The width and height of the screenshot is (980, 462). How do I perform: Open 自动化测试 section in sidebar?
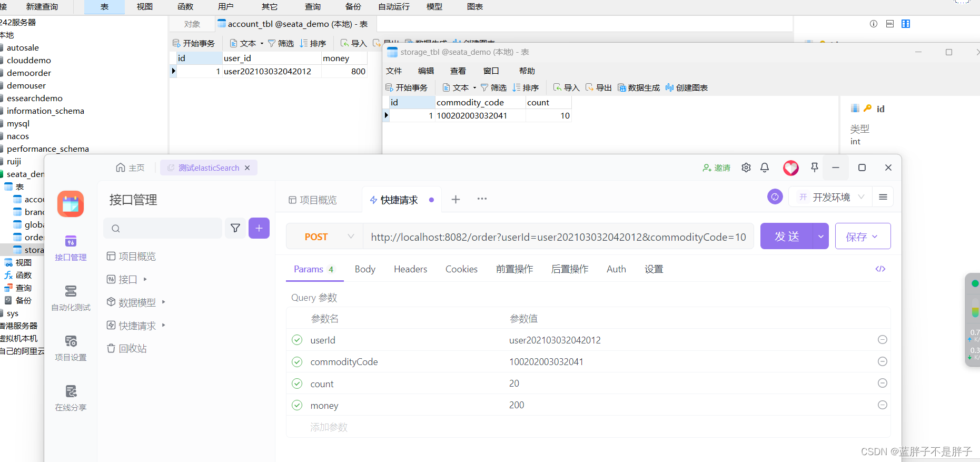click(x=71, y=298)
